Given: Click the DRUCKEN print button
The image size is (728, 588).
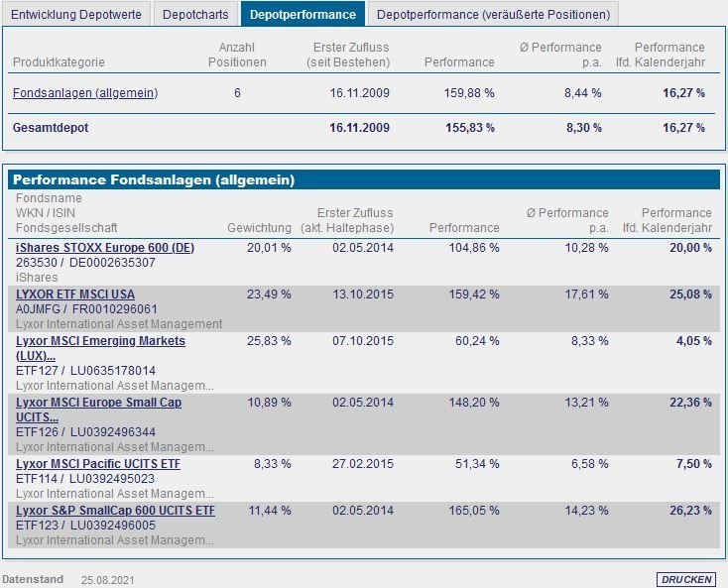Looking at the screenshot, I should click(x=686, y=579).
